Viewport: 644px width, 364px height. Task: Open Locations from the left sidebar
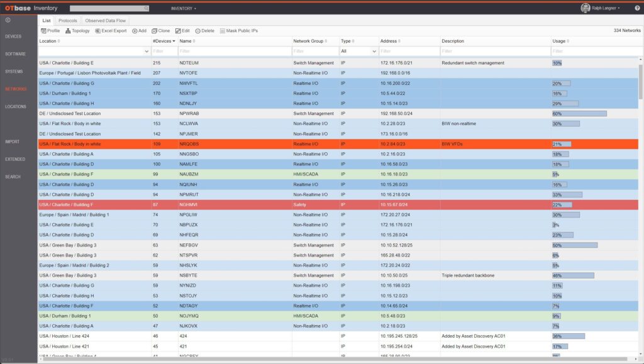(x=16, y=107)
